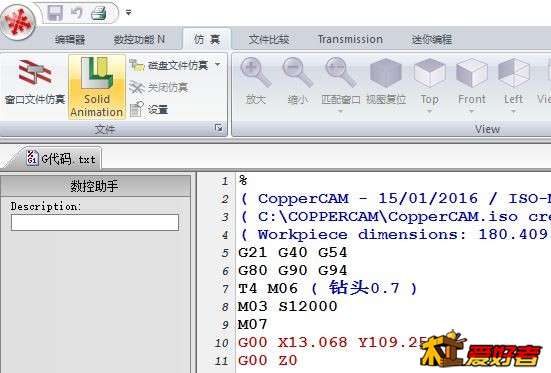The image size is (551, 373).
Task: Expand the 磁盘文件仿真 dropdown arrow
Action: coord(218,65)
